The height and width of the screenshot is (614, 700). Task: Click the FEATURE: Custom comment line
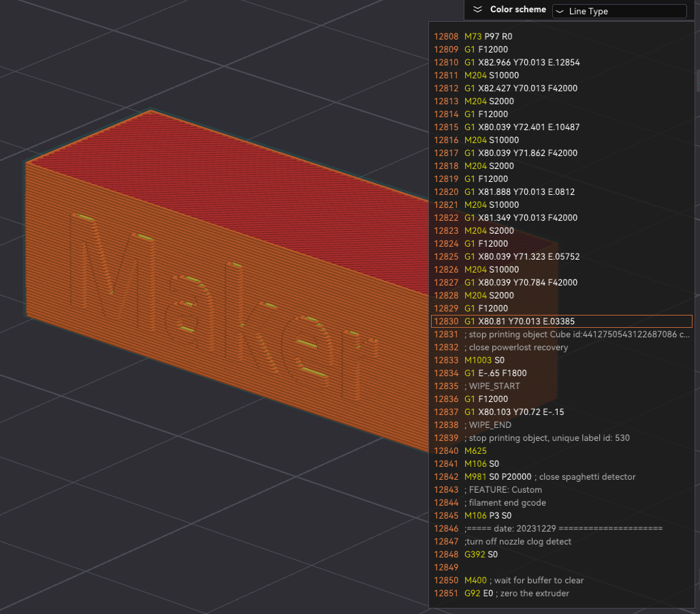[503, 490]
